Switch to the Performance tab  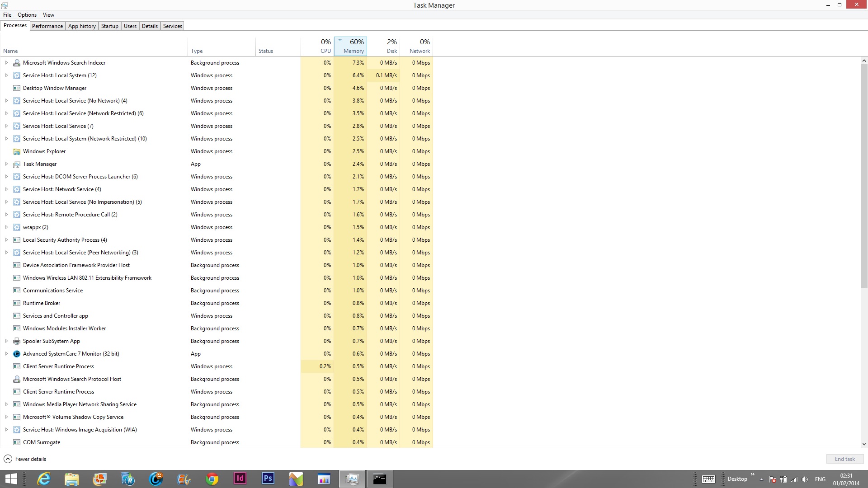coord(47,26)
